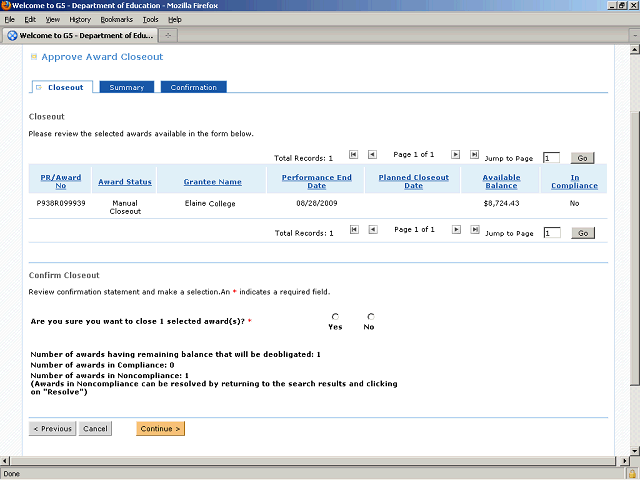Go to previous page in top pager
640x480 pixels.
(372, 155)
